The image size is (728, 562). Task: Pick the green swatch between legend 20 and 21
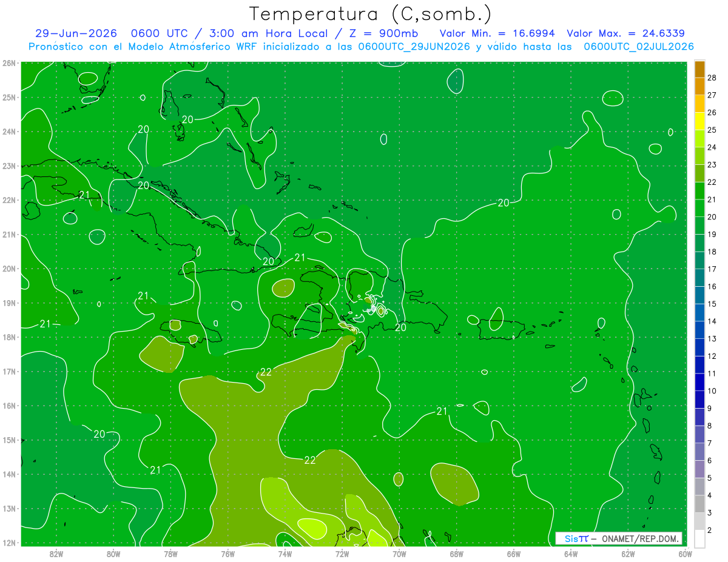[x=699, y=208]
